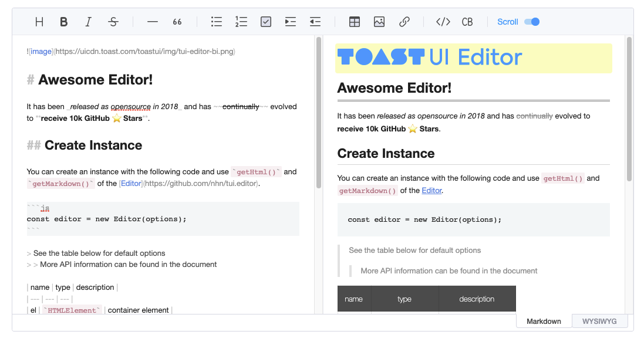Click the code line in the markdown code block
This screenshot has height=345, width=644.
[107, 219]
